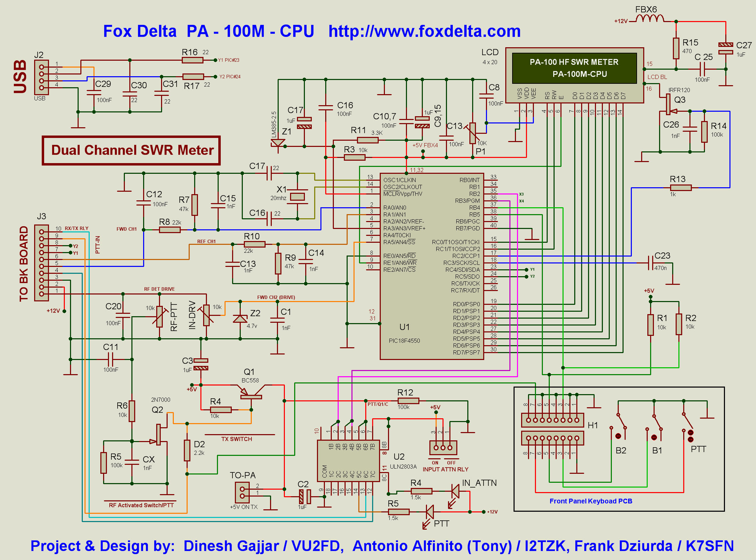Viewport: 756px width, 560px height.
Task: Click capacitor C29 symbol
Action: click(x=94, y=92)
